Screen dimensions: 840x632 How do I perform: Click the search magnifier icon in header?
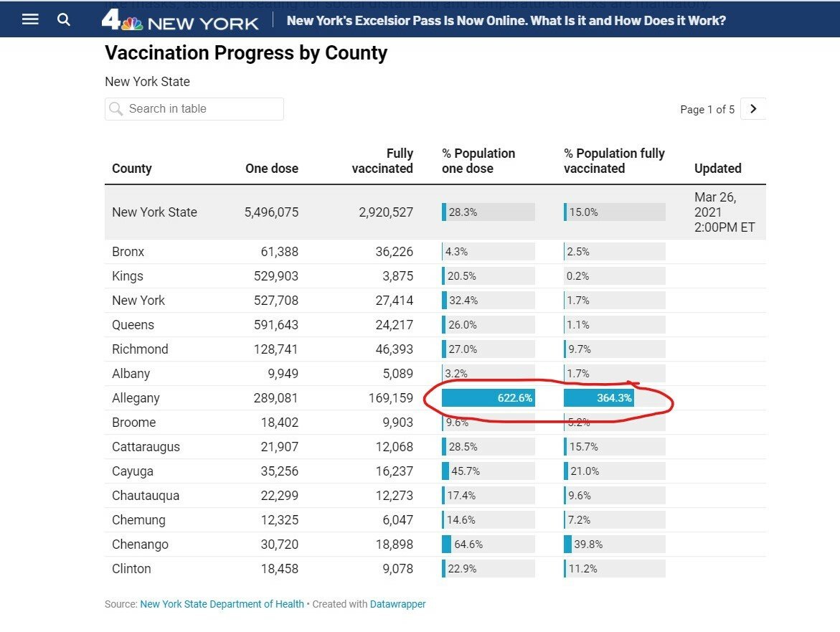tap(64, 20)
